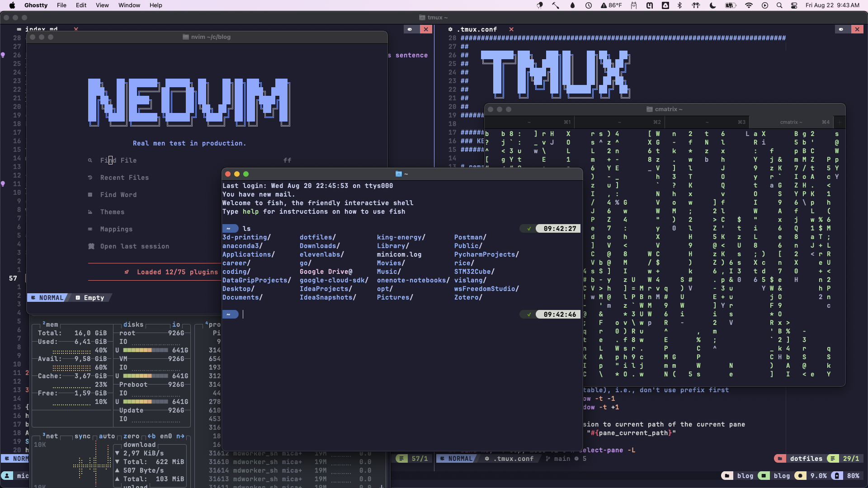Image resolution: width=868 pixels, height=488 pixels.
Task: Open the Edit menu
Action: (x=81, y=5)
